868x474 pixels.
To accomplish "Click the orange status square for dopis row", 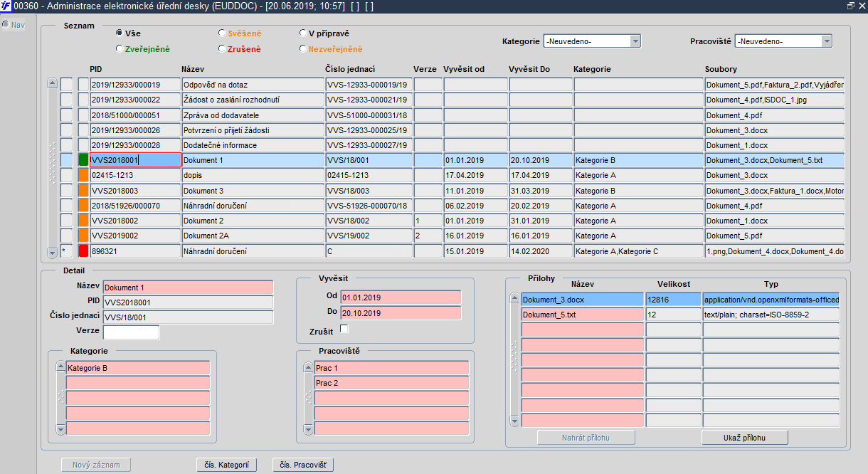I will [83, 175].
